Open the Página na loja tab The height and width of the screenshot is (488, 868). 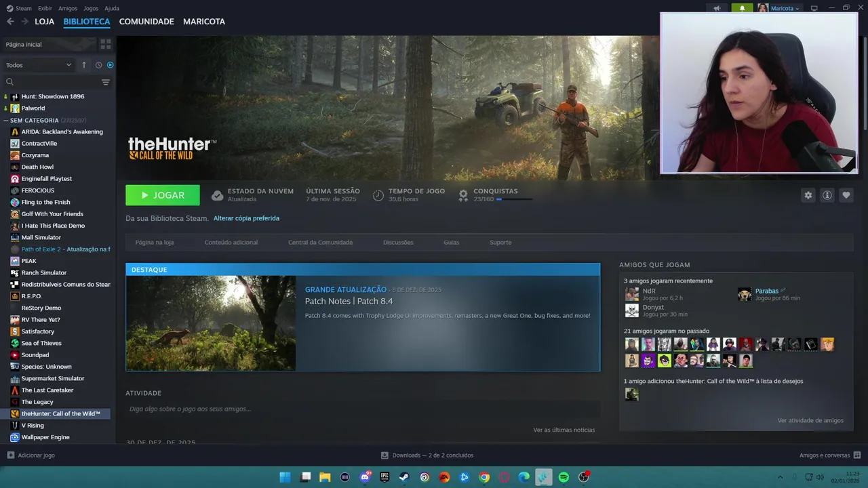coord(155,243)
